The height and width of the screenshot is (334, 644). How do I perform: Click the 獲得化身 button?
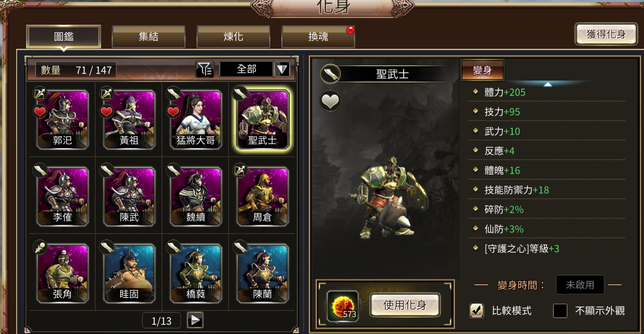pyautogui.click(x=606, y=34)
